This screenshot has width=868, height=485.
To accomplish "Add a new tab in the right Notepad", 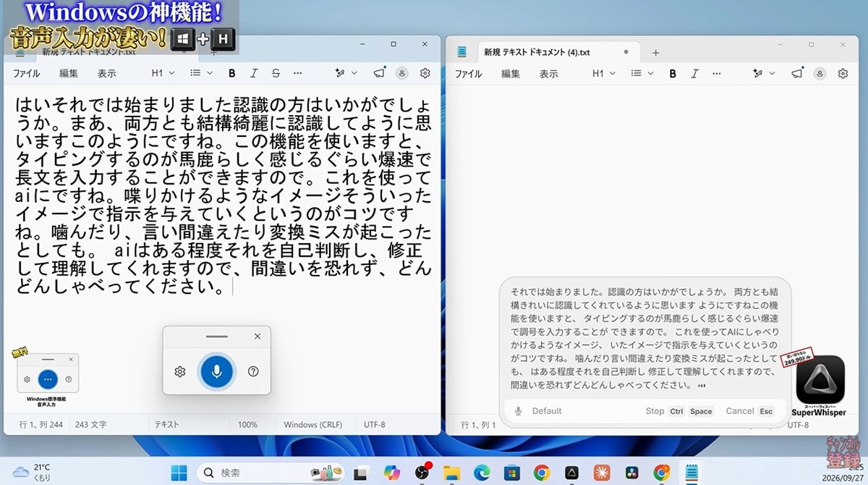I will (656, 52).
